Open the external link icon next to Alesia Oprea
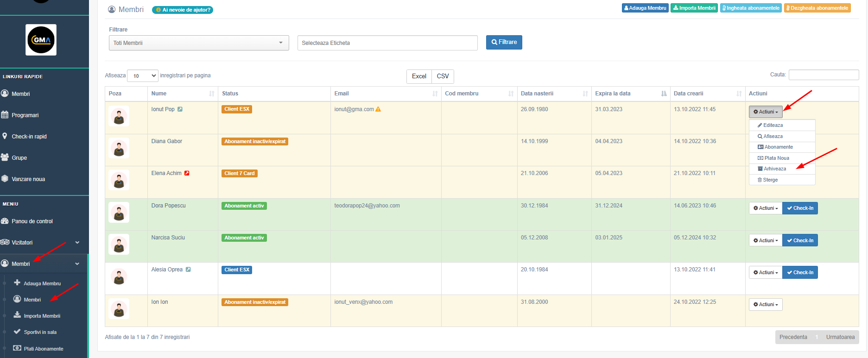The image size is (868, 358). point(188,270)
